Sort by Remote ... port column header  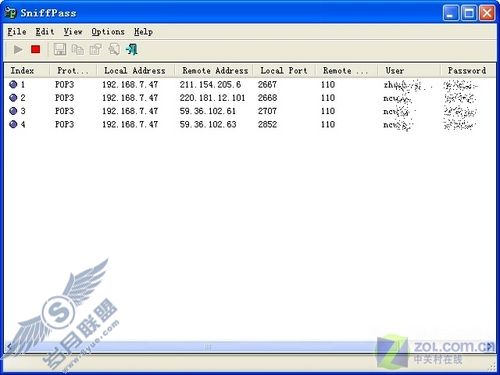(x=346, y=71)
